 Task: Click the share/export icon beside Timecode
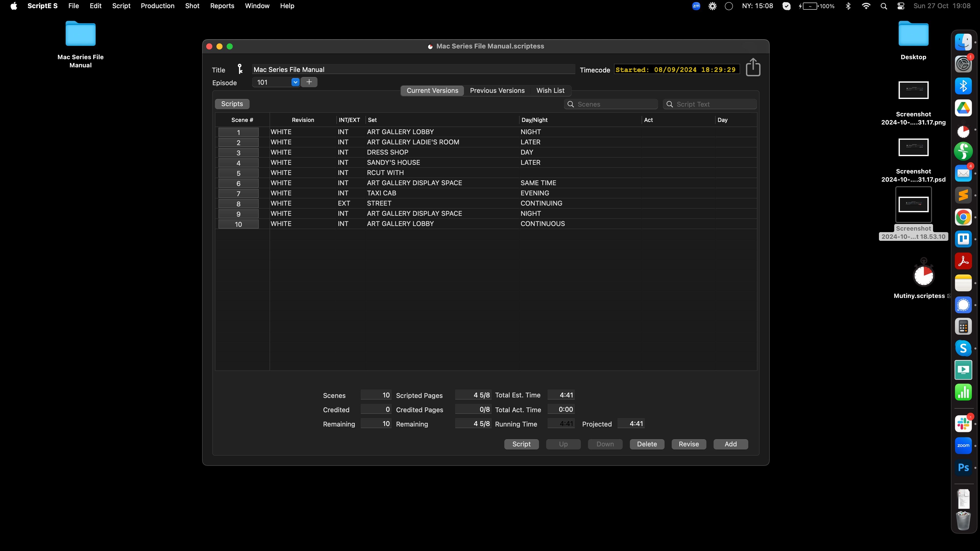[753, 67]
